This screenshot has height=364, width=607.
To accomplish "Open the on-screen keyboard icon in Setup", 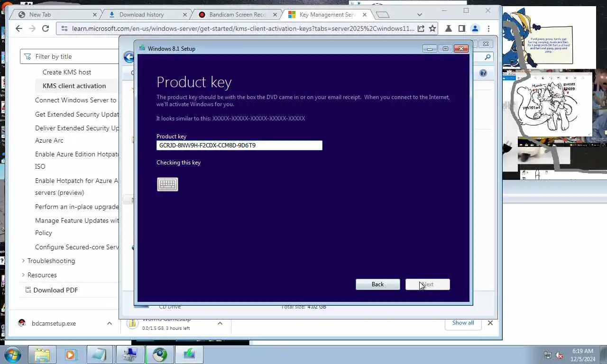I will [x=167, y=184].
